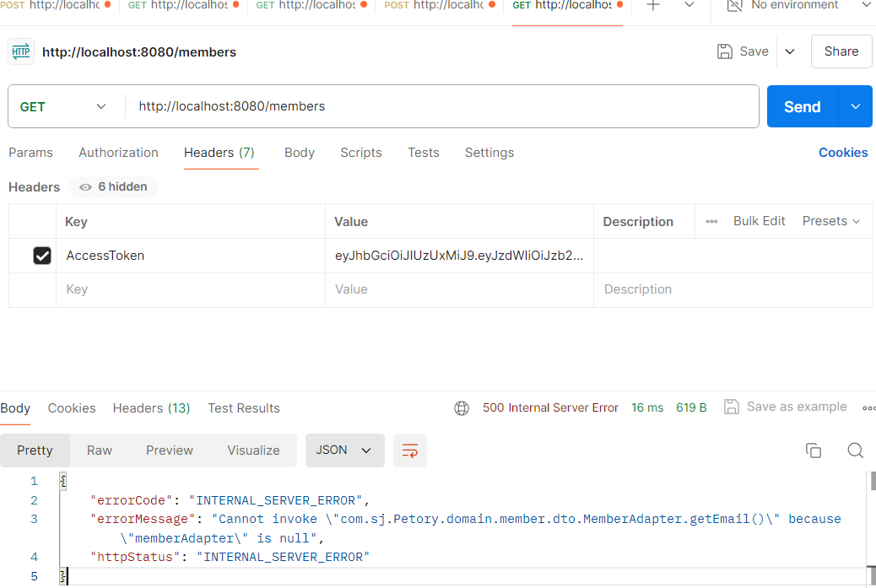The width and height of the screenshot is (876, 588).
Task: Open the tab list overflow chevron
Action: (689, 5)
